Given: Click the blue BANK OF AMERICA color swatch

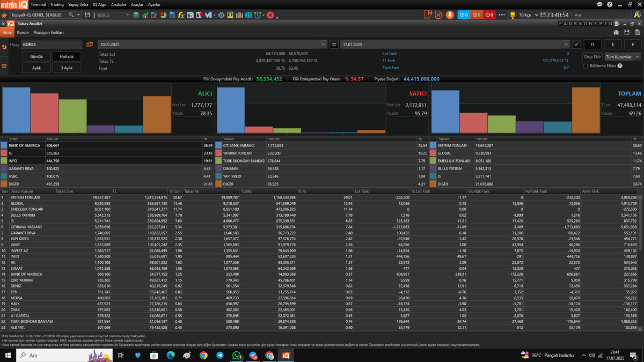Looking at the screenshot, I should tap(4, 145).
